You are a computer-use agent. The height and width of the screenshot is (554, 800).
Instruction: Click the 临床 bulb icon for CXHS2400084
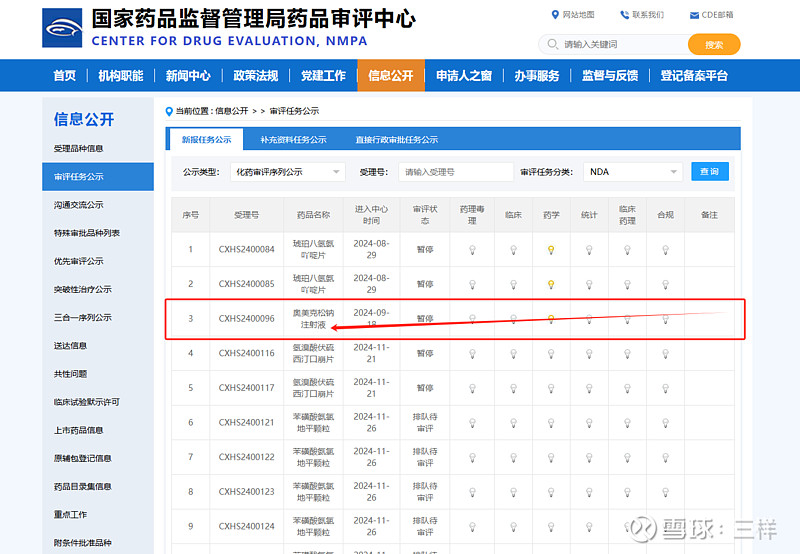pos(513,250)
